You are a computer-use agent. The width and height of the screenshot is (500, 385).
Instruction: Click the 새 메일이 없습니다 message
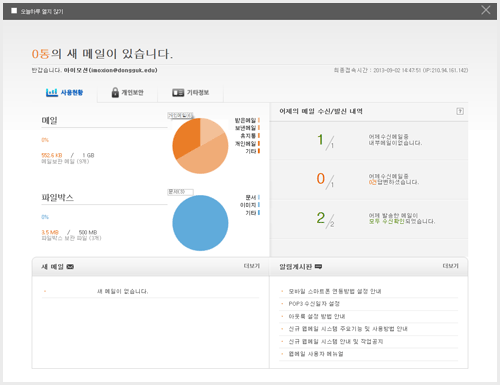coord(122,291)
